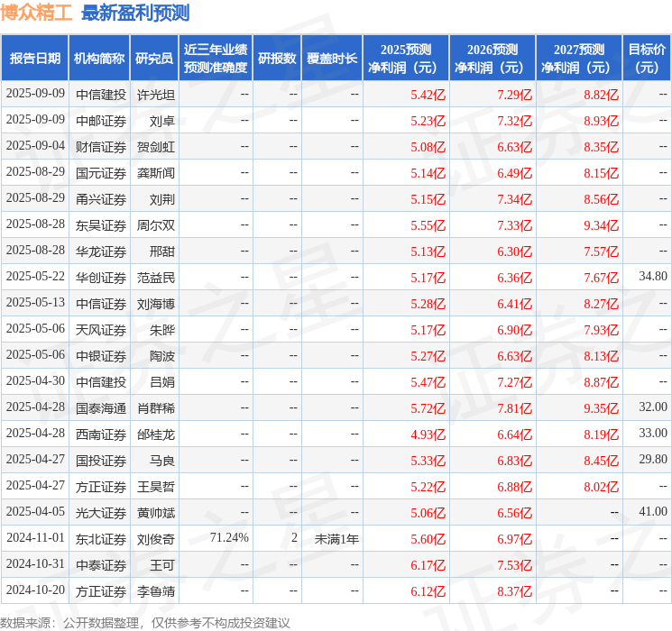
Task: Click institution 光大证券
Action: 101,513
